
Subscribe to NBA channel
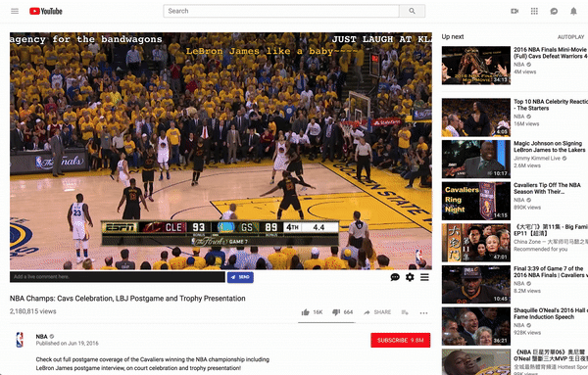(401, 340)
